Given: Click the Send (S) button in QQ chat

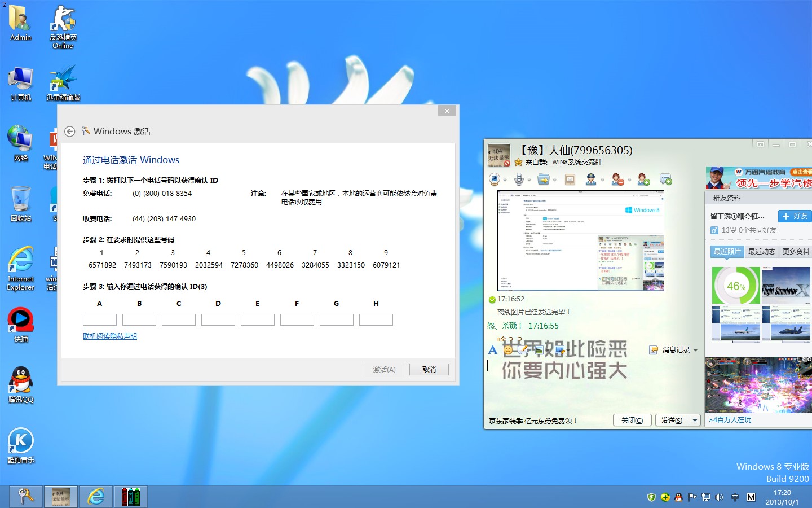Looking at the screenshot, I should pos(672,420).
